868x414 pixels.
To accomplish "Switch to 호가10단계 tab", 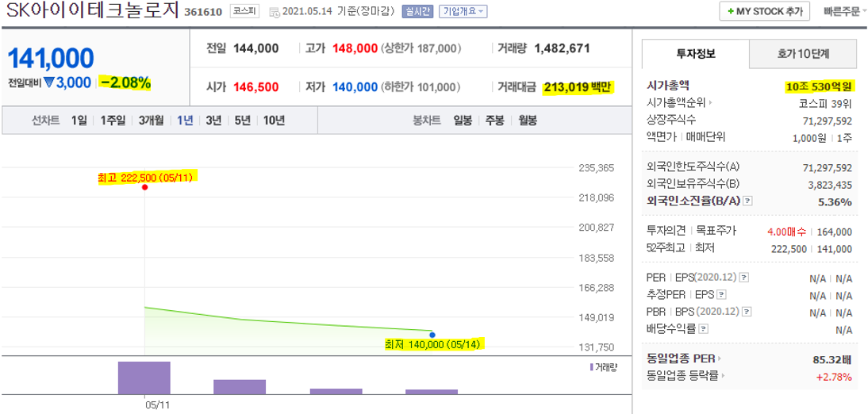I will point(803,54).
